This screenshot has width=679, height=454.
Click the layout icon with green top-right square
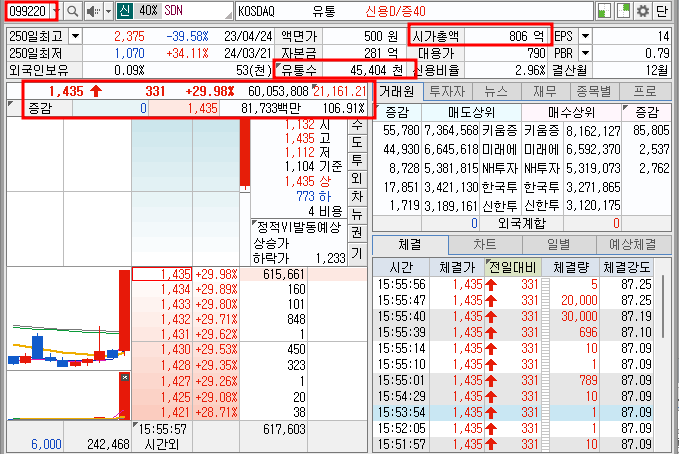[623, 11]
